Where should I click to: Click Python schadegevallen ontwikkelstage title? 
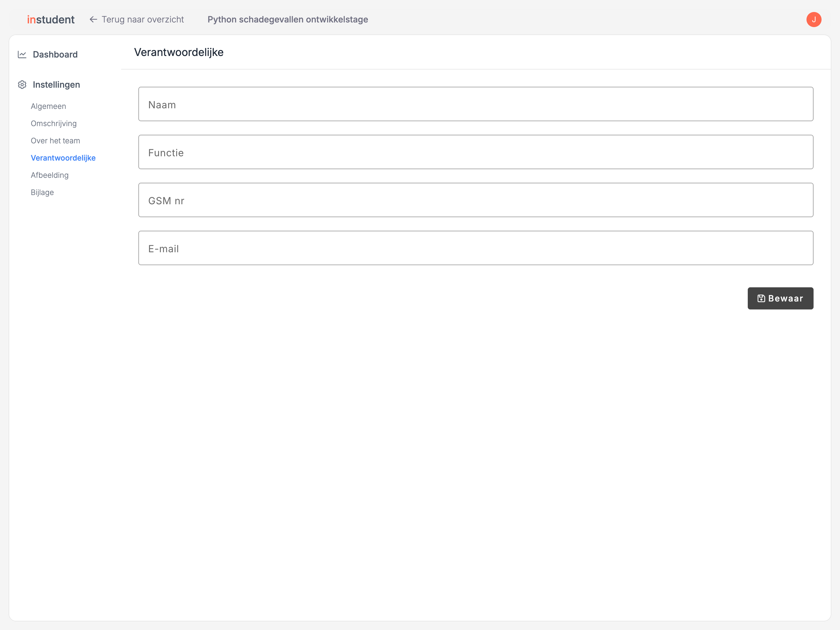287,19
